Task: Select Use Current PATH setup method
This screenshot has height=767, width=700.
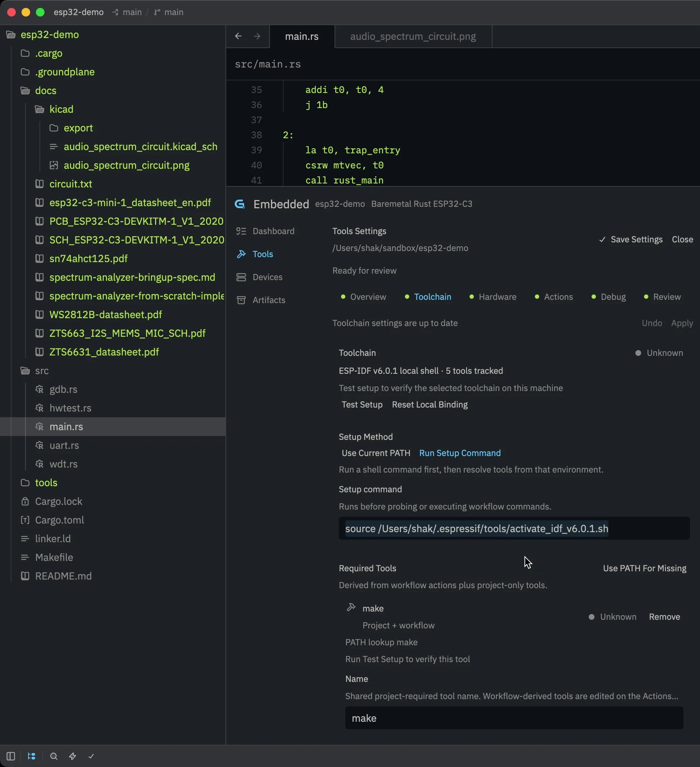Action: click(376, 453)
